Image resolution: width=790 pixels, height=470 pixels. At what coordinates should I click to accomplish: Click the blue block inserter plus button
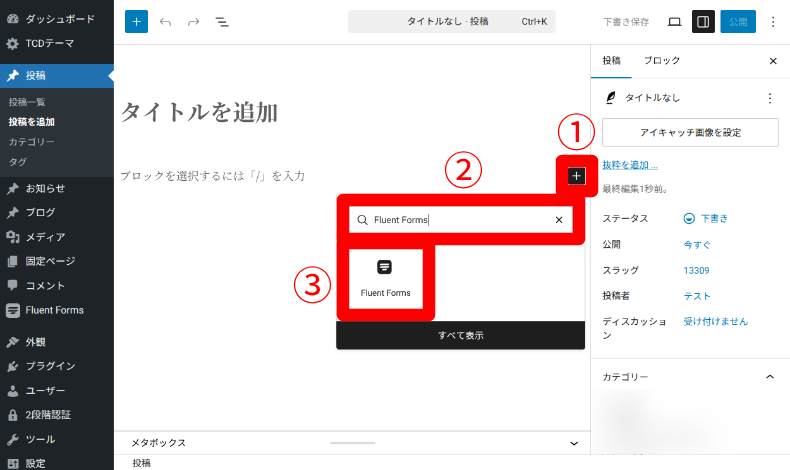click(x=136, y=22)
